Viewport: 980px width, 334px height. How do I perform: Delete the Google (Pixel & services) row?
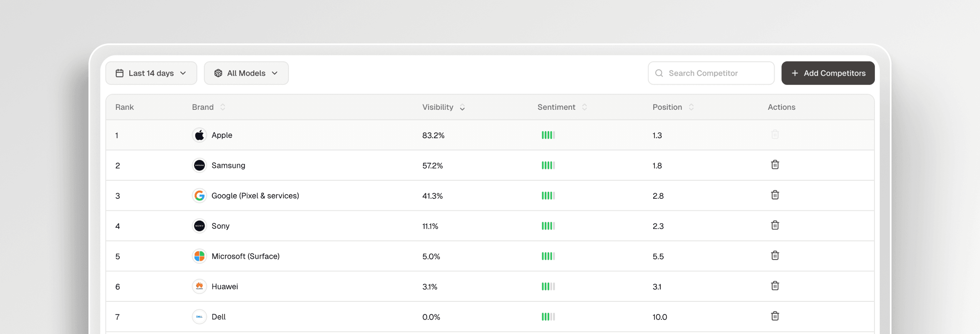[x=775, y=195]
